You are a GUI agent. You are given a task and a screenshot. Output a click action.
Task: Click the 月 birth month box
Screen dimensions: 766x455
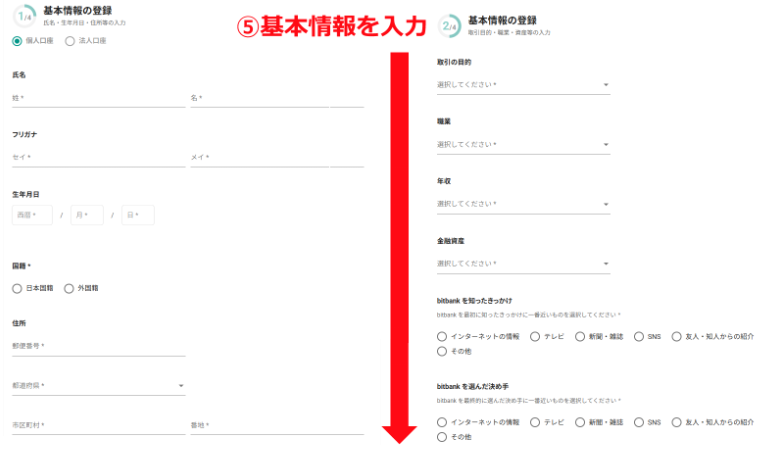pos(87,215)
